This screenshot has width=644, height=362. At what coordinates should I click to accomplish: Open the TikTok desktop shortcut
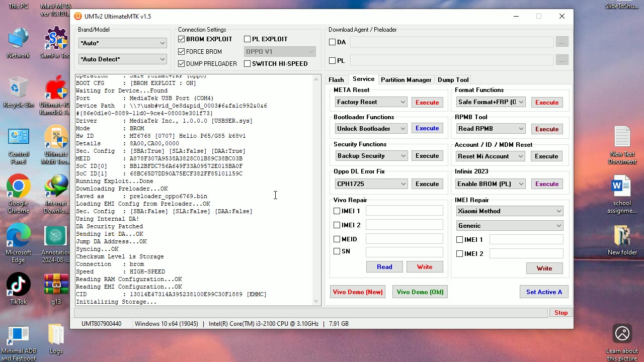click(x=18, y=289)
